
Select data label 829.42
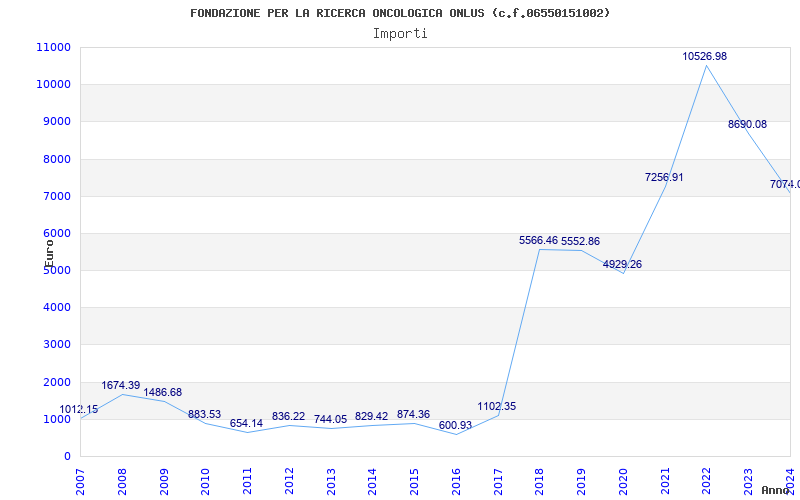[371, 417]
